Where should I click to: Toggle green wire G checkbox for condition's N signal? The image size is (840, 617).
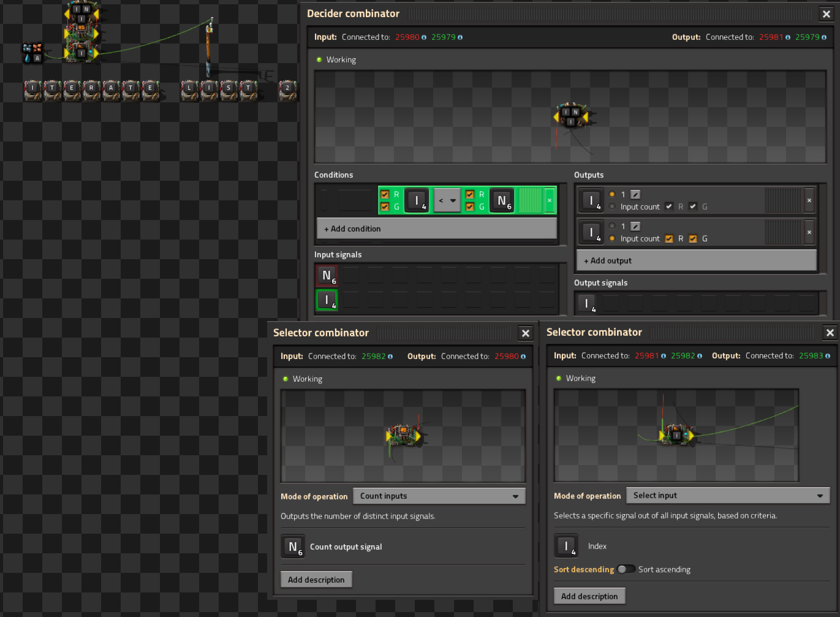[470, 206]
